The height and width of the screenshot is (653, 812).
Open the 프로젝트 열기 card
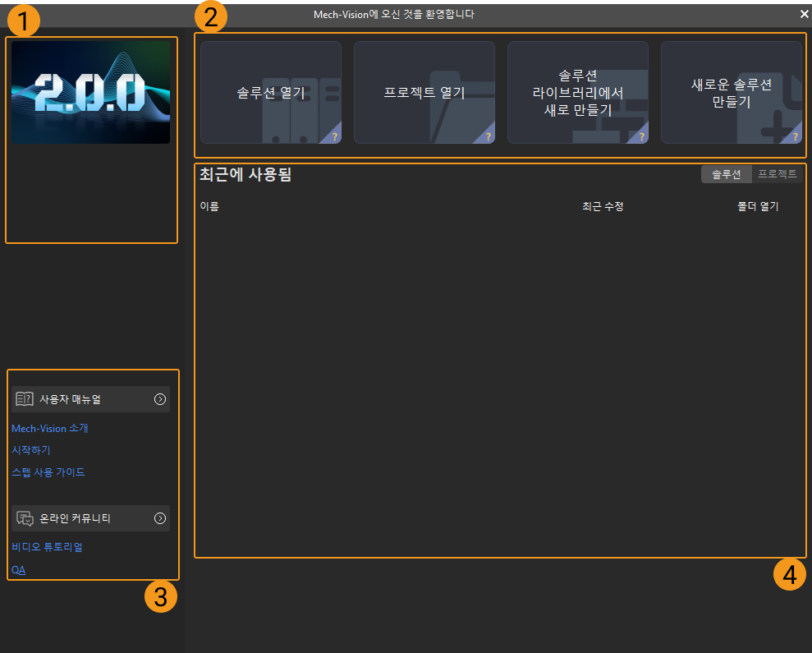click(424, 92)
